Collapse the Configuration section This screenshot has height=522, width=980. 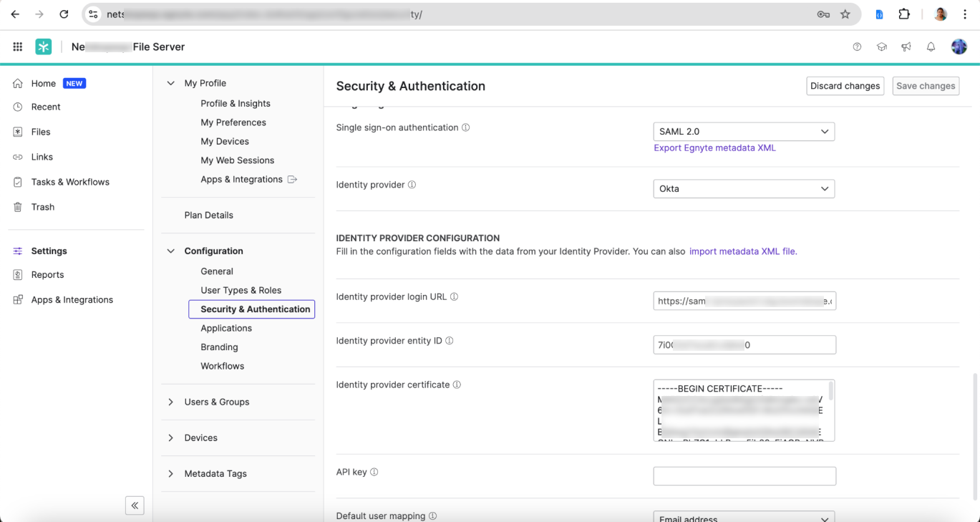point(170,251)
